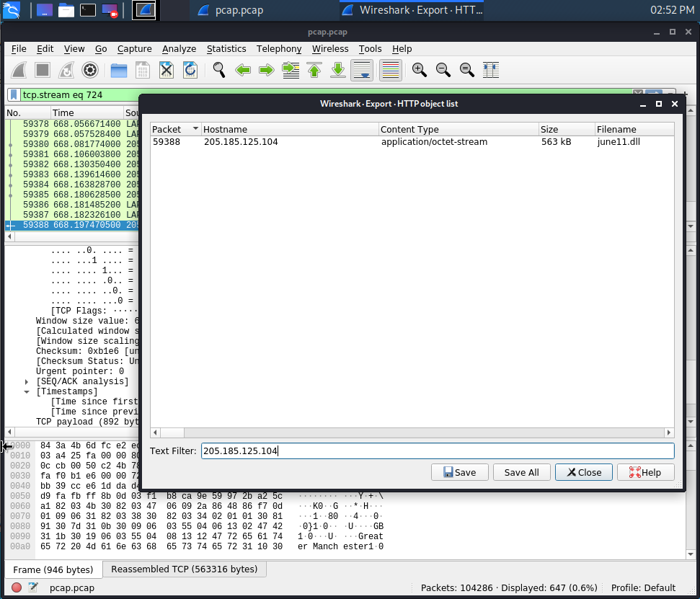The image size is (700, 599).
Task: Click display filter bookmark icon
Action: 14,94
